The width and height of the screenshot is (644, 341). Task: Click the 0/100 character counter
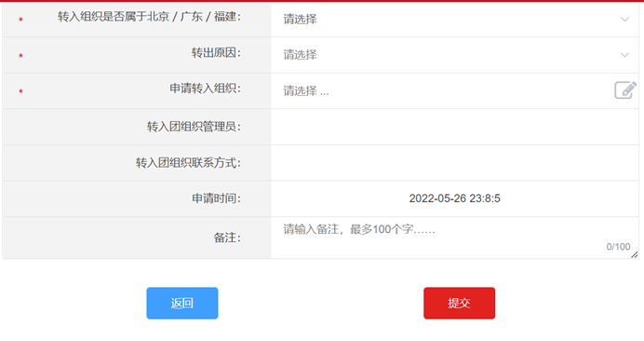[x=618, y=247]
